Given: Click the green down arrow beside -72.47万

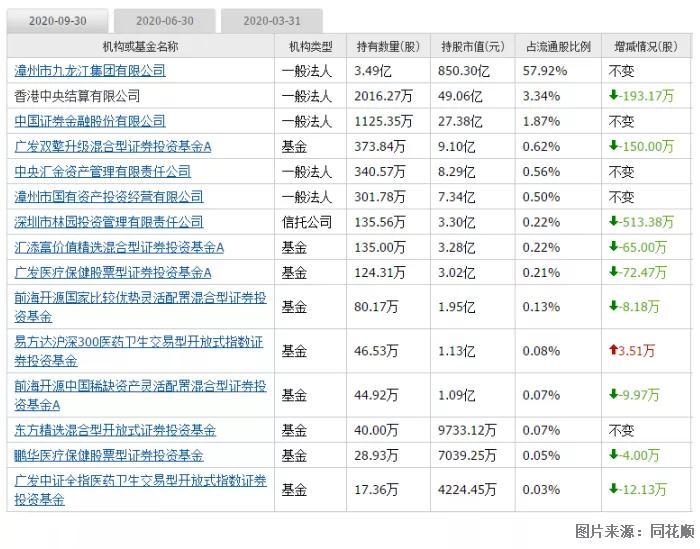Looking at the screenshot, I should tap(613, 271).
